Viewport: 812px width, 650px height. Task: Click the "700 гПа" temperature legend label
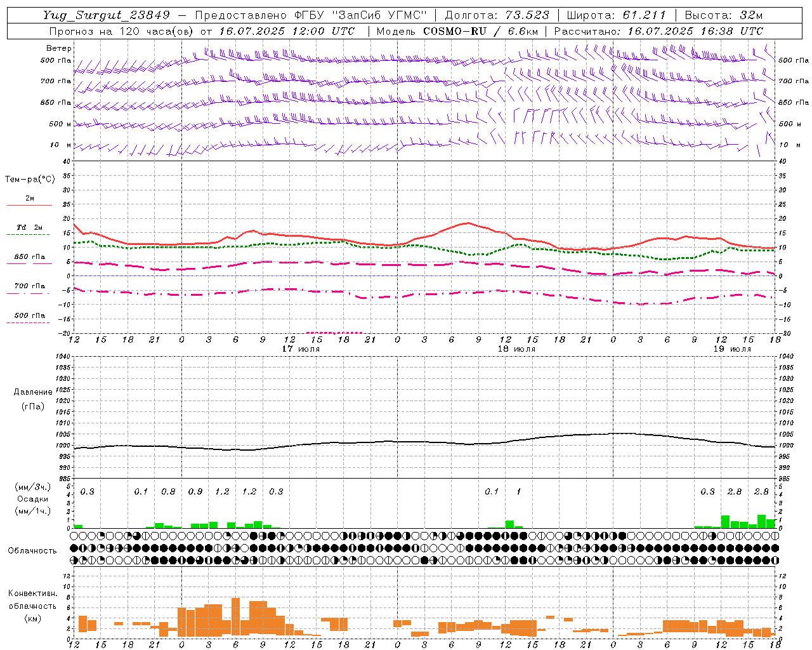[30, 286]
